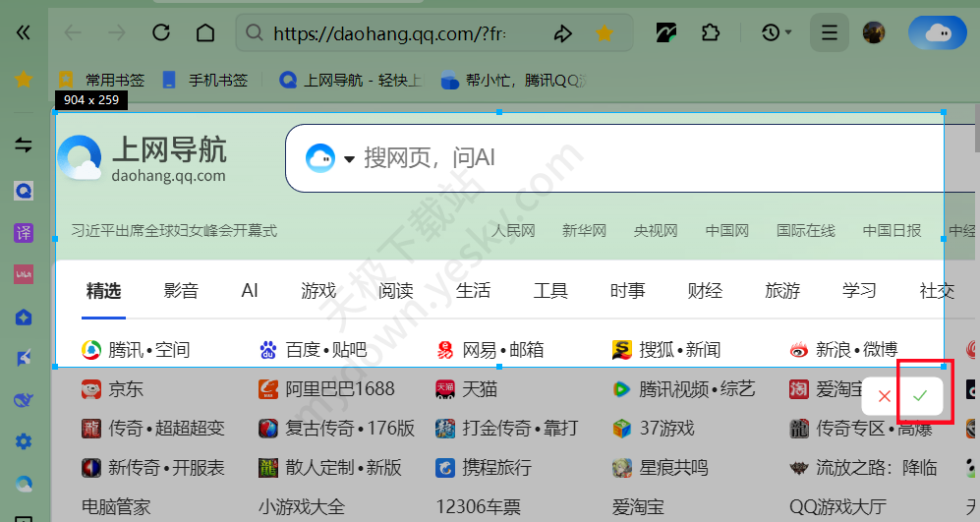The image size is (980, 522).
Task: Open the 新华网 link
Action: (x=585, y=231)
